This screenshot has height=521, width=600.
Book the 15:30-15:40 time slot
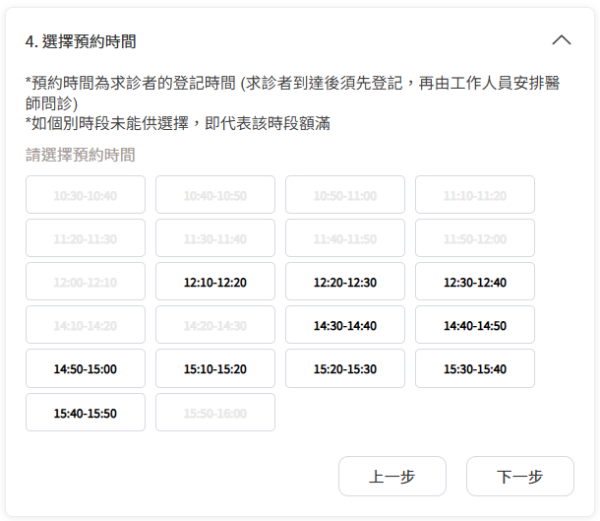click(x=475, y=368)
